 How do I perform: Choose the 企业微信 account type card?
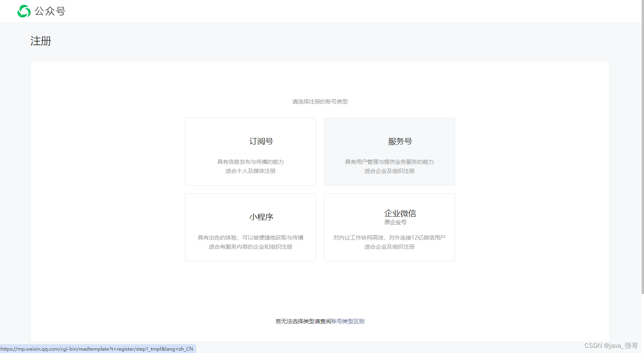click(389, 227)
